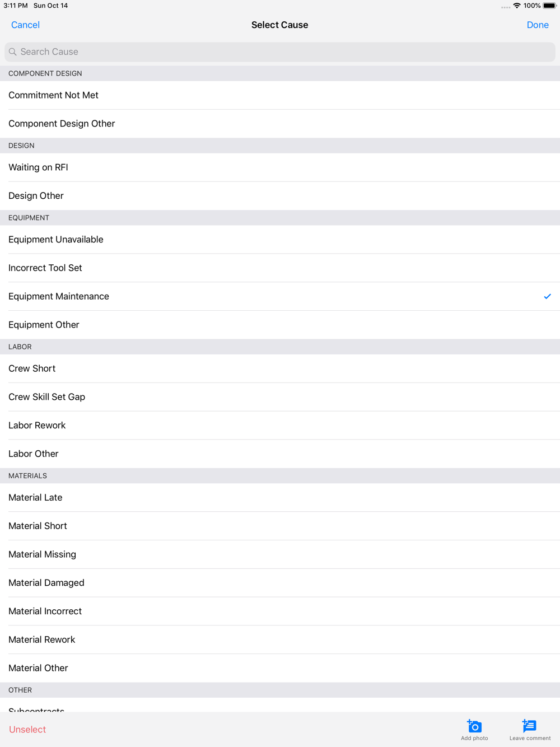The image size is (560, 747).
Task: Choose Incorrect Tool Set from list
Action: click(x=45, y=268)
